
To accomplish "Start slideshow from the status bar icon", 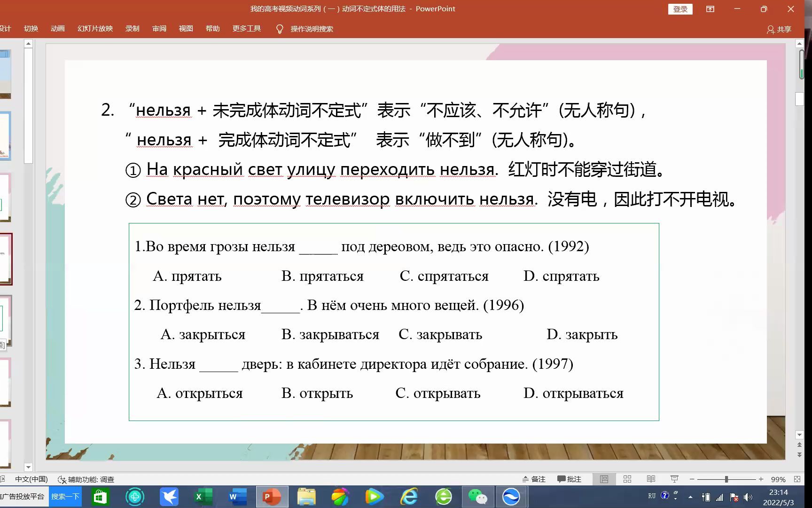I will coord(674,479).
